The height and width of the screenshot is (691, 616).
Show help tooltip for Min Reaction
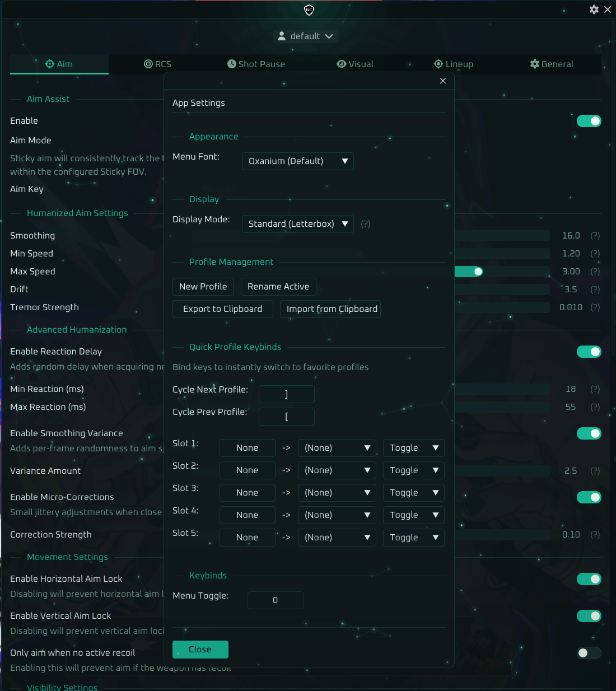coord(595,389)
